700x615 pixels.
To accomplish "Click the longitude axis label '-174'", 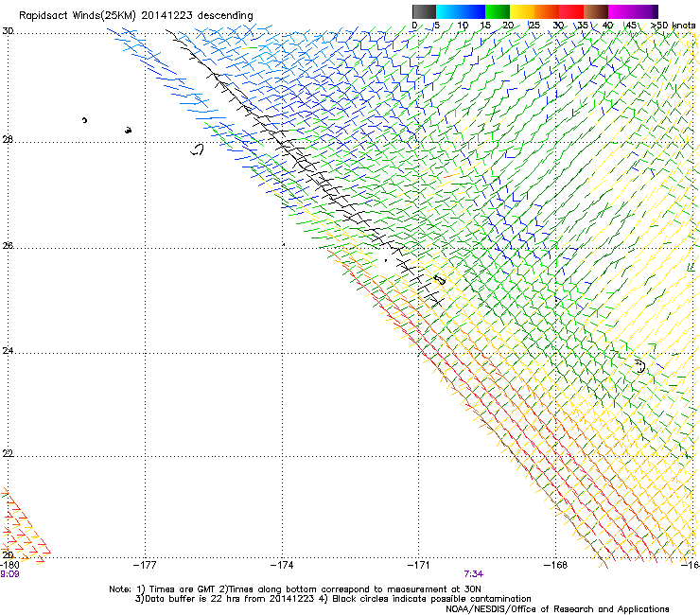I will point(282,565).
